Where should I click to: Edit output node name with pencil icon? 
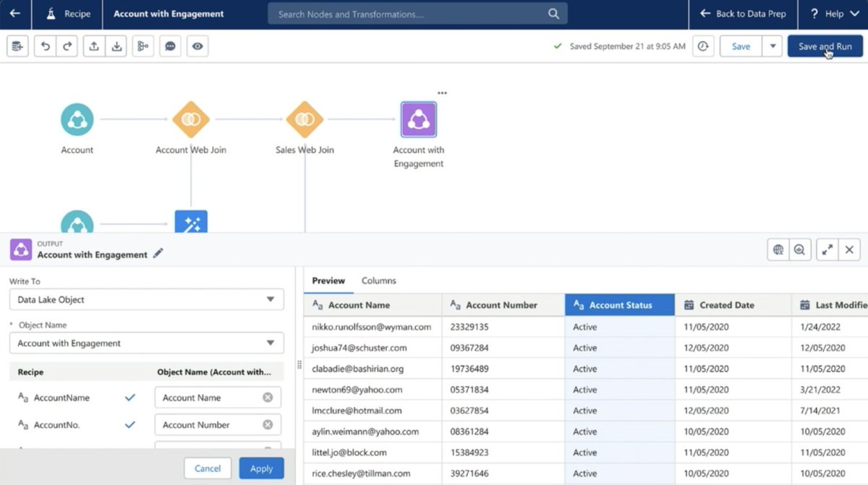pyautogui.click(x=158, y=254)
